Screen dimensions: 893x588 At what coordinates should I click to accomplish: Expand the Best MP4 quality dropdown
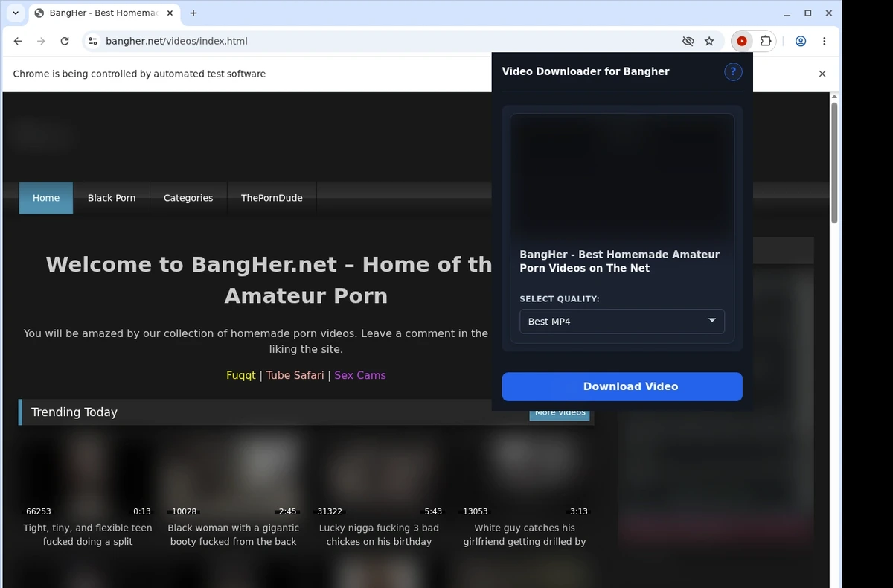click(x=622, y=321)
